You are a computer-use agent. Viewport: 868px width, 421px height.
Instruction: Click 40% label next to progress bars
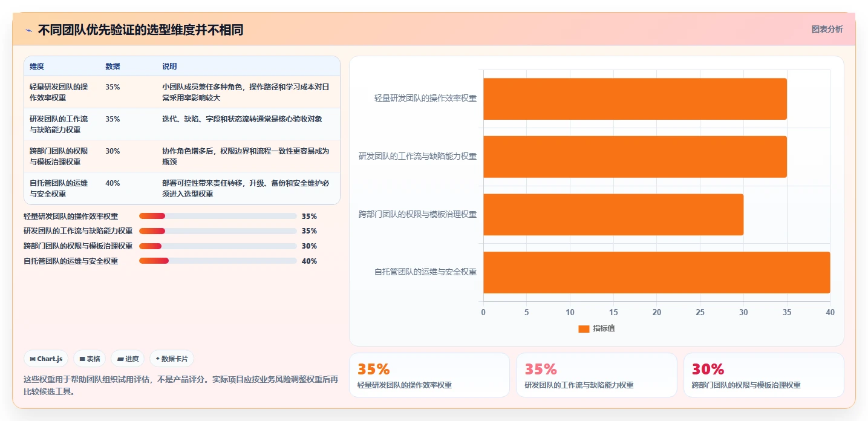point(309,261)
